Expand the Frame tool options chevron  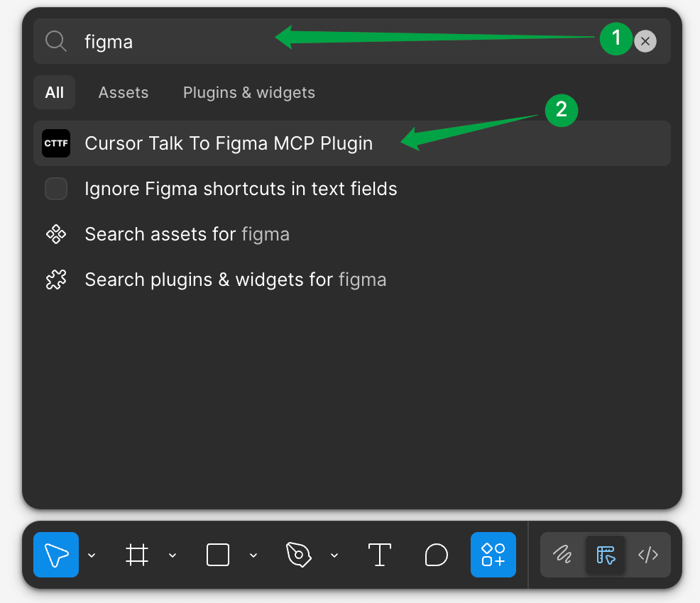click(x=173, y=555)
